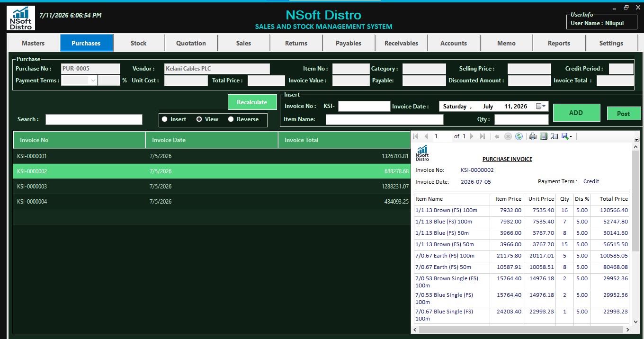Select invoice row KSI-0000002
Screen dimensions: 644x339
[212, 171]
